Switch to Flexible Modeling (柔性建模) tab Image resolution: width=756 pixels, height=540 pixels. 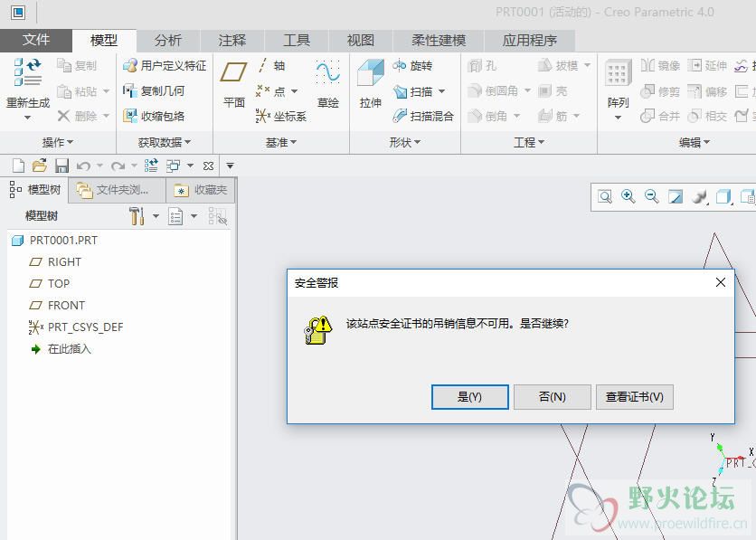[439, 41]
